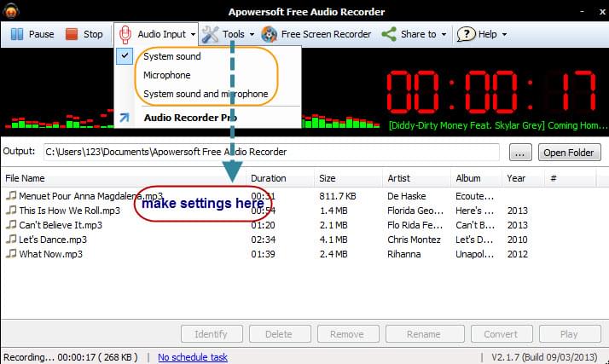Click the Audio Recorder Pro arrow icon
This screenshot has height=364, width=609.
pyautogui.click(x=125, y=118)
